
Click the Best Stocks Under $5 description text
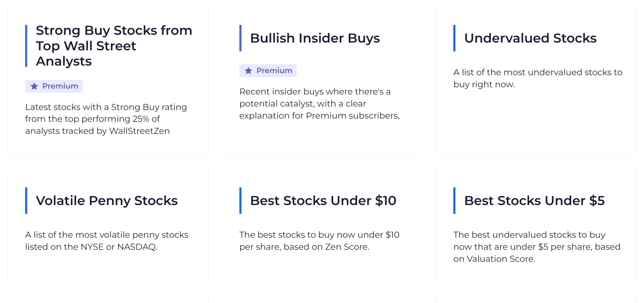click(537, 247)
